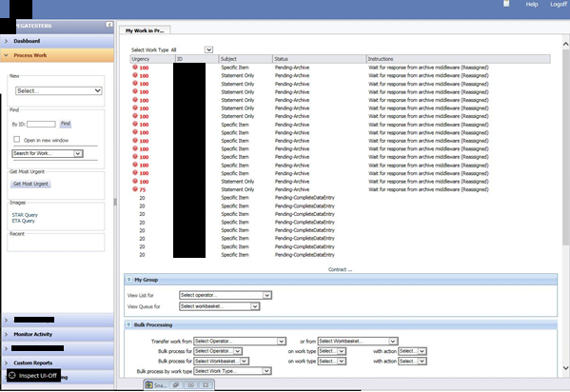
Task: Expand the Dashboard navigation section
Action: click(57, 41)
